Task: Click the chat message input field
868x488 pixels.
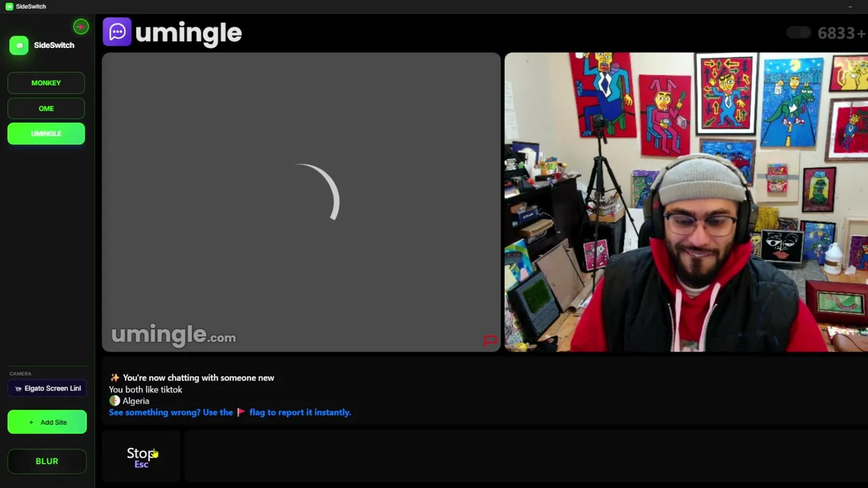Action: (526, 457)
